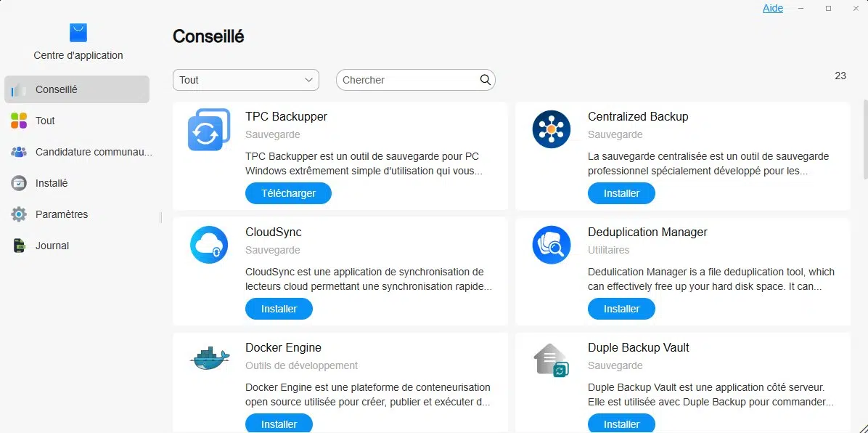Click the Paramètres gear icon
Screen dimensions: 868x433
(19, 214)
